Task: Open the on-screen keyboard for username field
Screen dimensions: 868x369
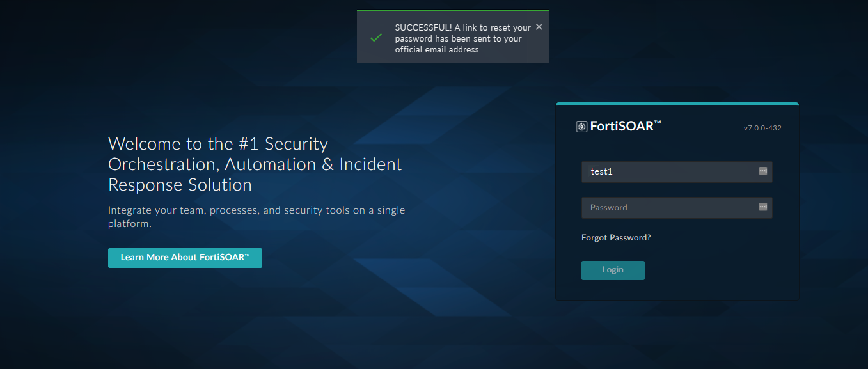Action: (763, 171)
